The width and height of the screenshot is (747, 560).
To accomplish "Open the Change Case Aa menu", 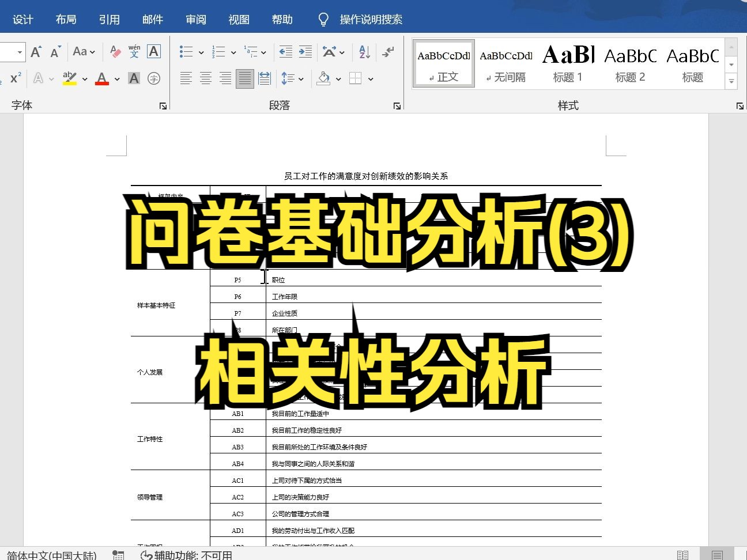I will point(84,52).
